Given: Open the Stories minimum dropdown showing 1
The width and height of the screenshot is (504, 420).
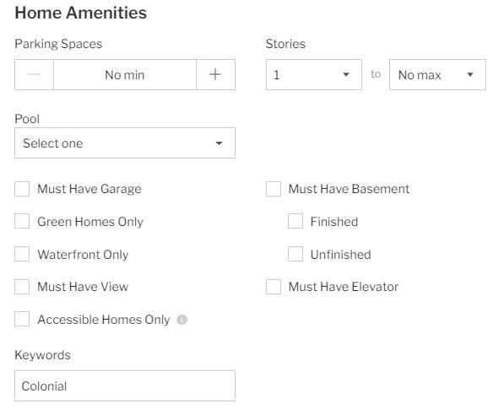Looking at the screenshot, I should coord(314,74).
